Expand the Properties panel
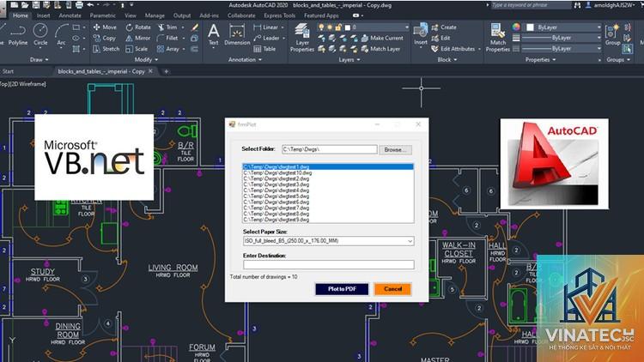The image size is (644, 362). [540, 59]
